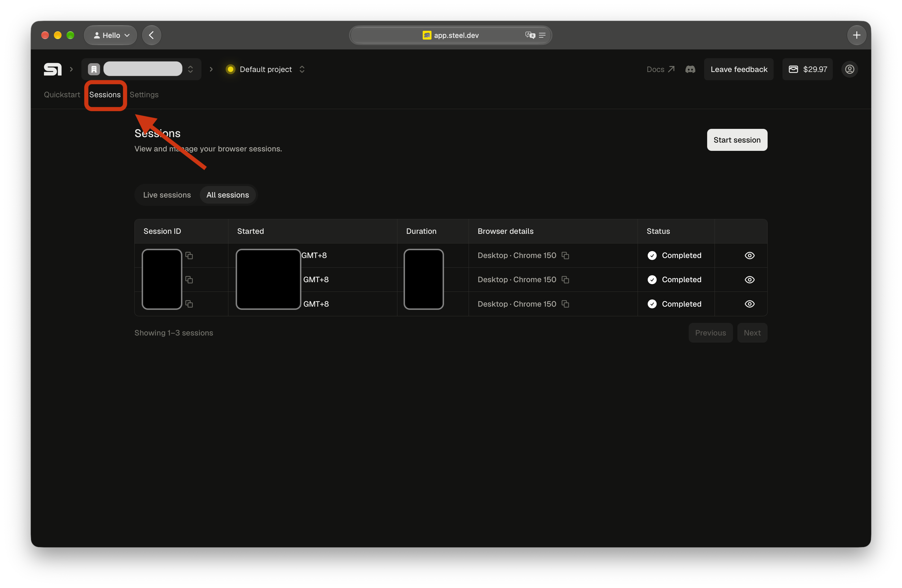Click the organization building icon
Viewport: 902px width, 588px height.
pos(94,69)
